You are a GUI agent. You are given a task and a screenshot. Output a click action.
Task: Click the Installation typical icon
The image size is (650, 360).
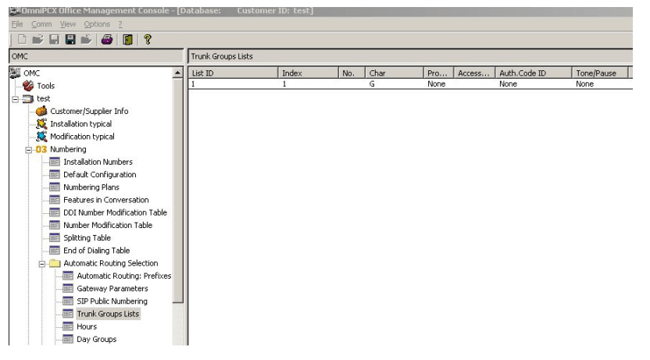click(41, 124)
